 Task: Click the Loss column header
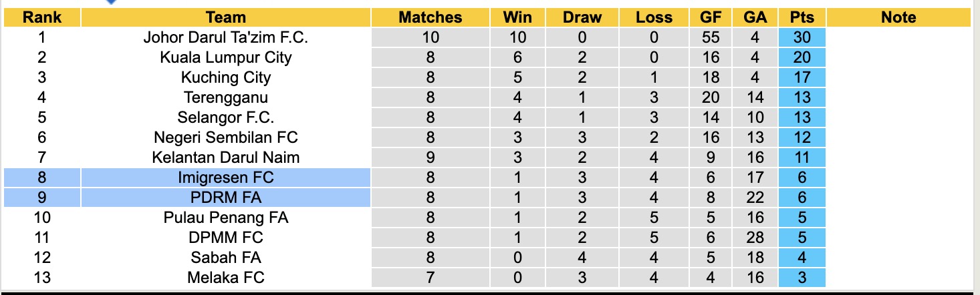coord(654,17)
